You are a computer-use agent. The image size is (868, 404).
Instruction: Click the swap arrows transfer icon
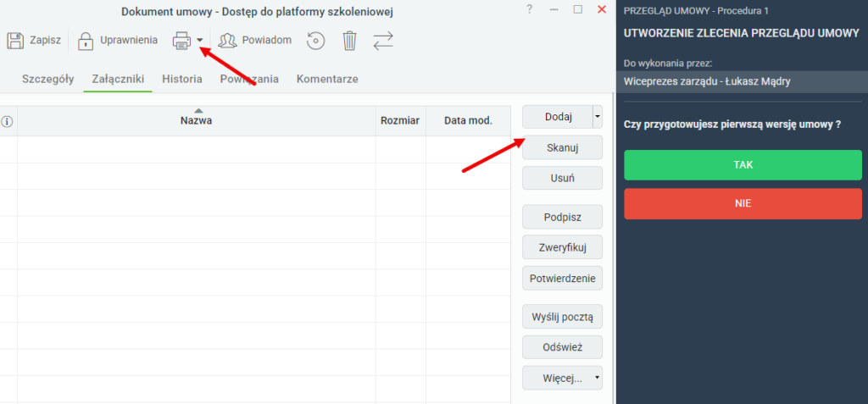pyautogui.click(x=383, y=41)
